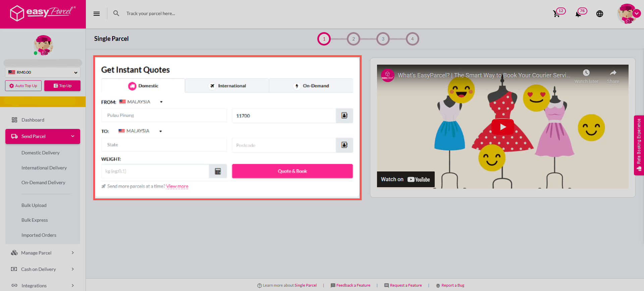Click the 11700 postcode field
The image size is (644, 291).
[x=284, y=116]
